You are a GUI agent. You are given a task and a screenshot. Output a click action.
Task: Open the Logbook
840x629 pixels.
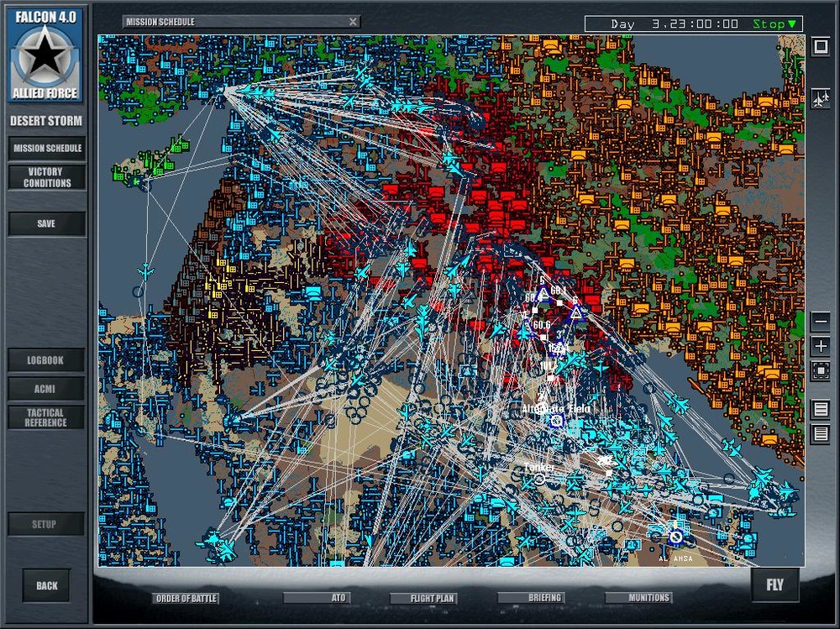(x=46, y=360)
